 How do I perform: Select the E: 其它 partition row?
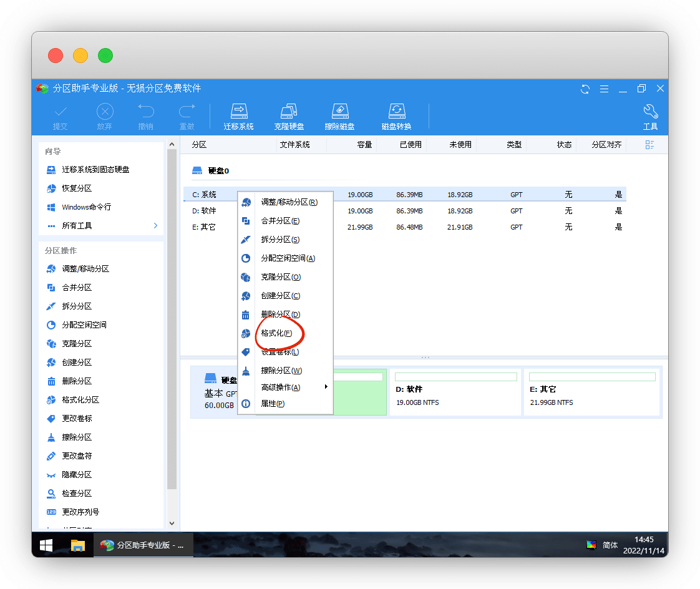[404, 227]
